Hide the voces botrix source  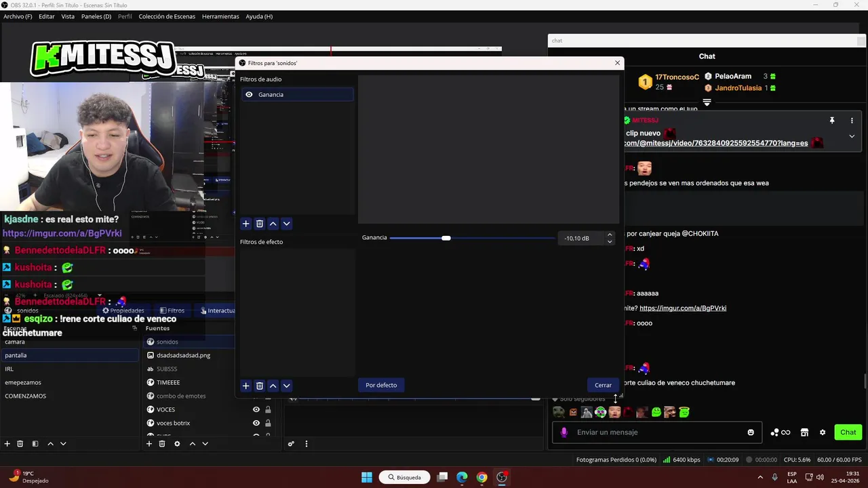[256, 423]
